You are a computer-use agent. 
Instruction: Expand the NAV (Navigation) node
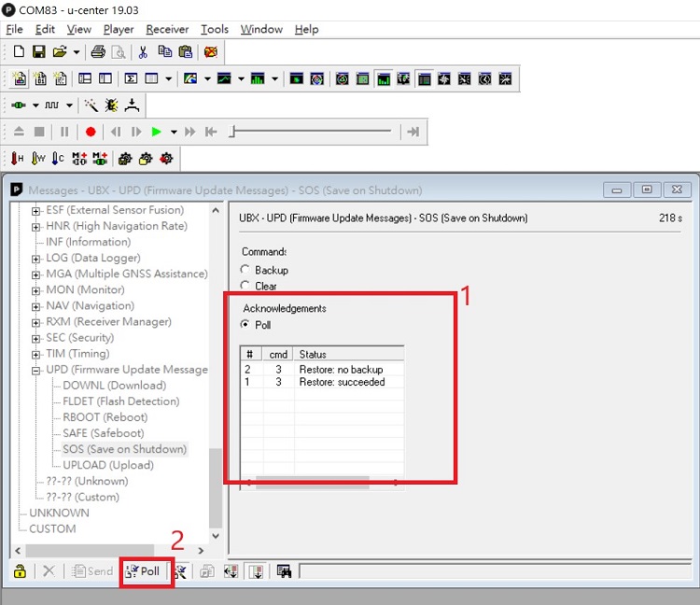click(x=35, y=307)
